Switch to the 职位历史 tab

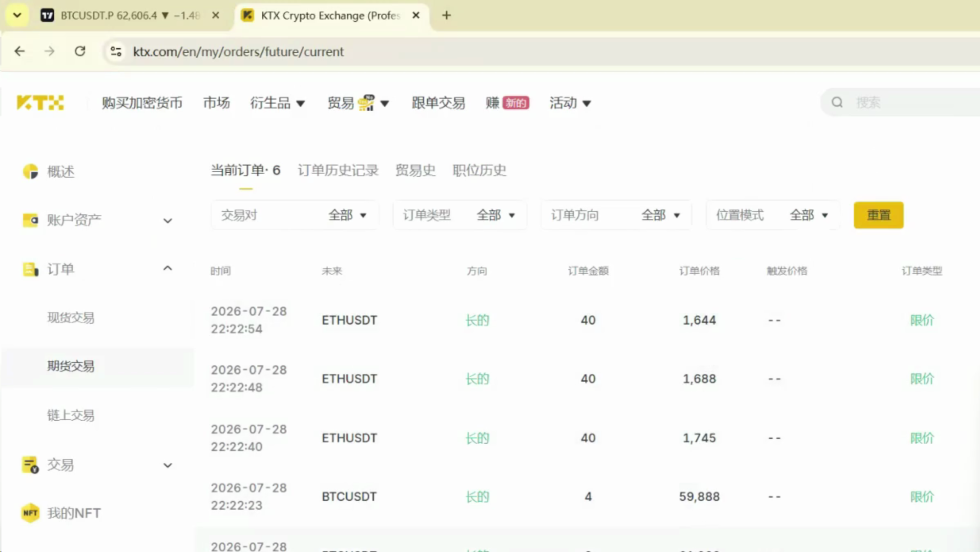click(x=480, y=170)
